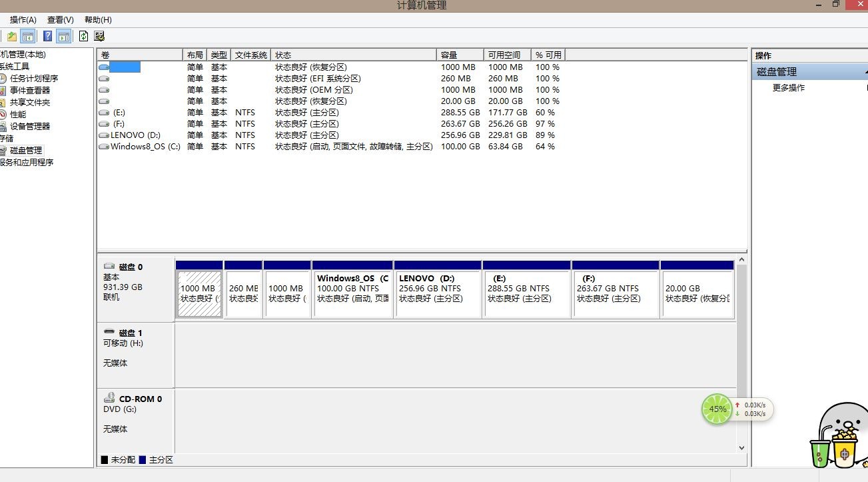Image resolution: width=868 pixels, height=482 pixels.
Task: Click the drive icon beside Windows8_OS (C:)
Action: click(x=104, y=147)
